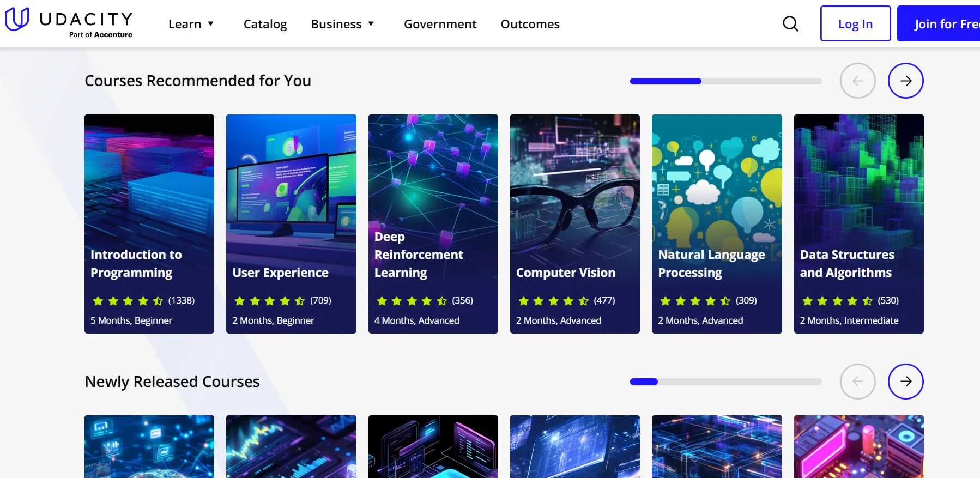
Task: Click the Udacity logo icon
Action: click(x=17, y=19)
